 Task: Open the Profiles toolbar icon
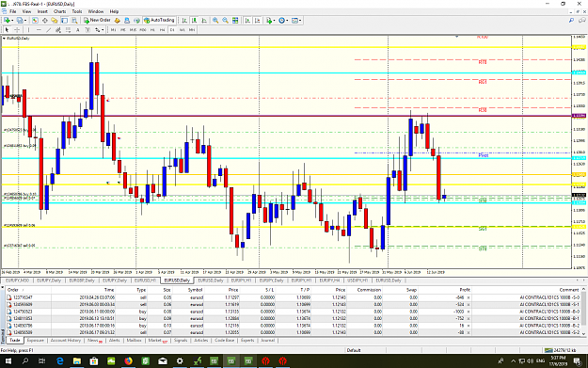20,21
